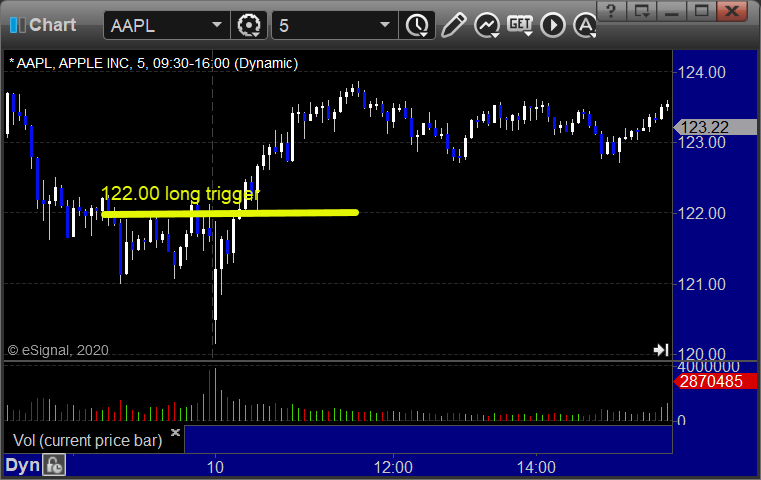Open the symbol settings gear icon
The height and width of the screenshot is (480, 761).
(248, 25)
